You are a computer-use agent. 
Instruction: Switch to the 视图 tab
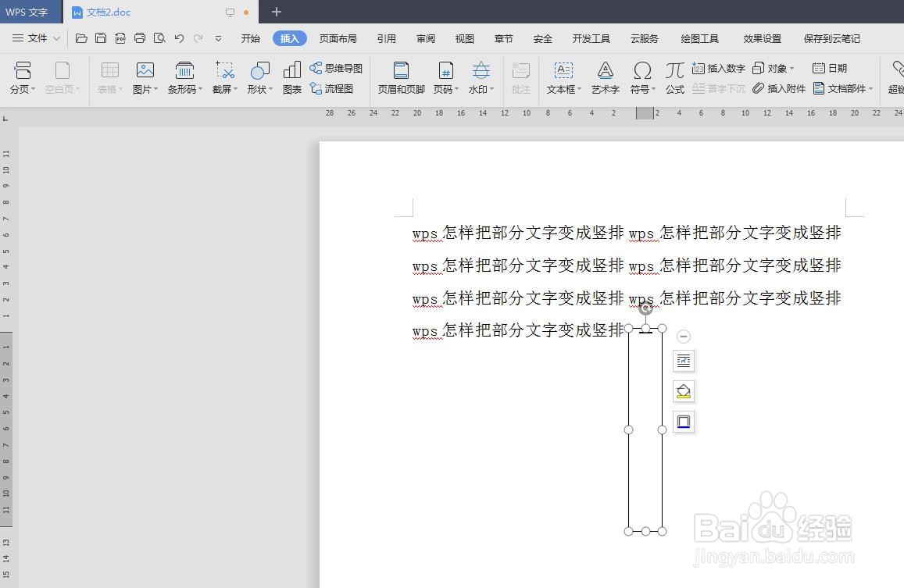[x=464, y=38]
